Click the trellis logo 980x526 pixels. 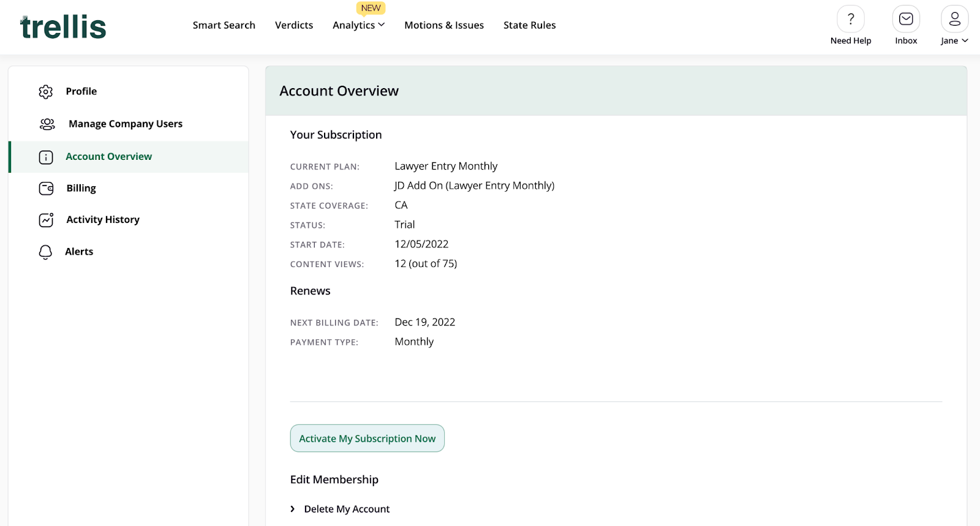(63, 27)
